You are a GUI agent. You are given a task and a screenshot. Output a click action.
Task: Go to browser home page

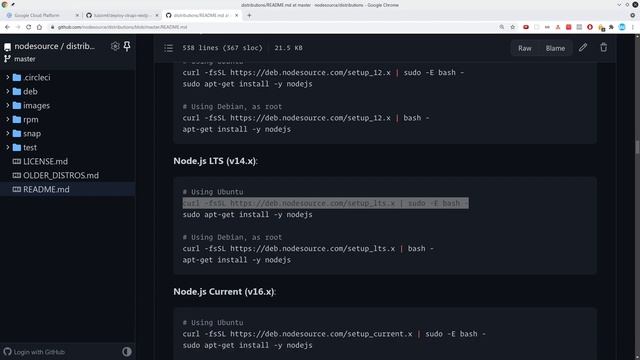click(39, 27)
